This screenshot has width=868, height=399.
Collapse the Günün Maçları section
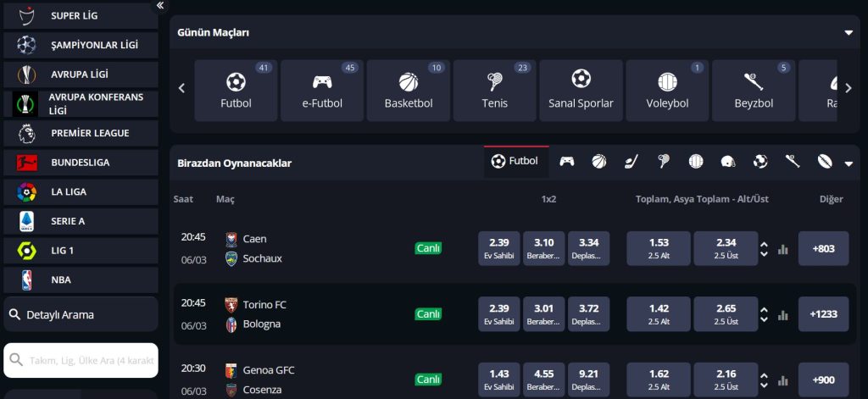coord(849,33)
